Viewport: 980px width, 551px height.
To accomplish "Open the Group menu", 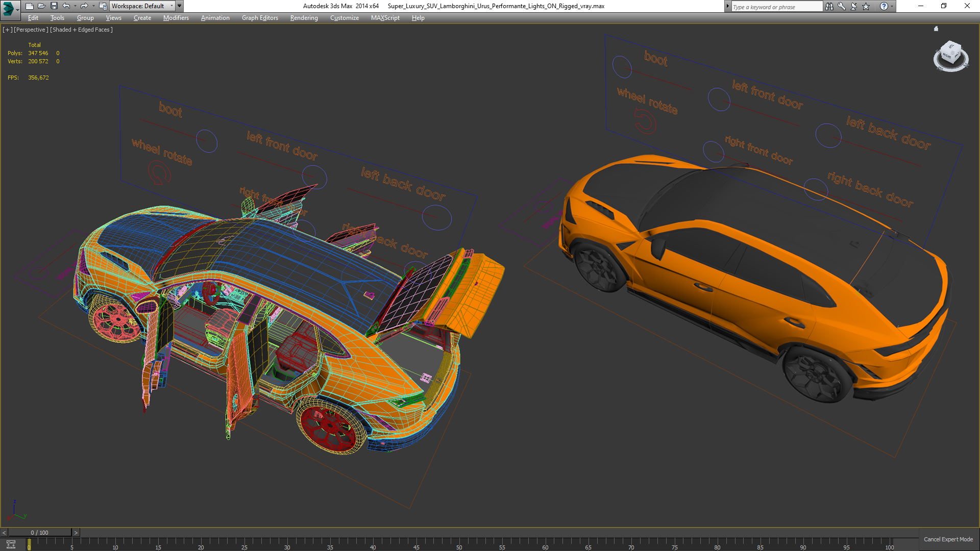I will tap(85, 18).
